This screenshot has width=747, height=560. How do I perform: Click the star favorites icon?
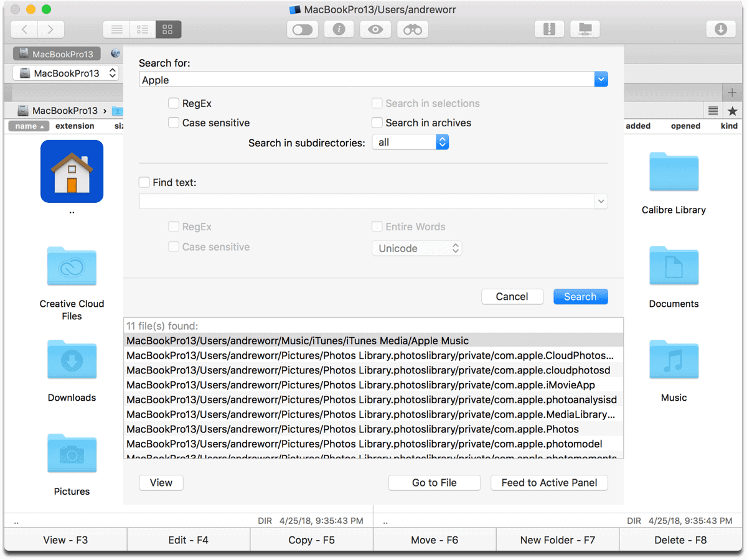pyautogui.click(x=732, y=111)
